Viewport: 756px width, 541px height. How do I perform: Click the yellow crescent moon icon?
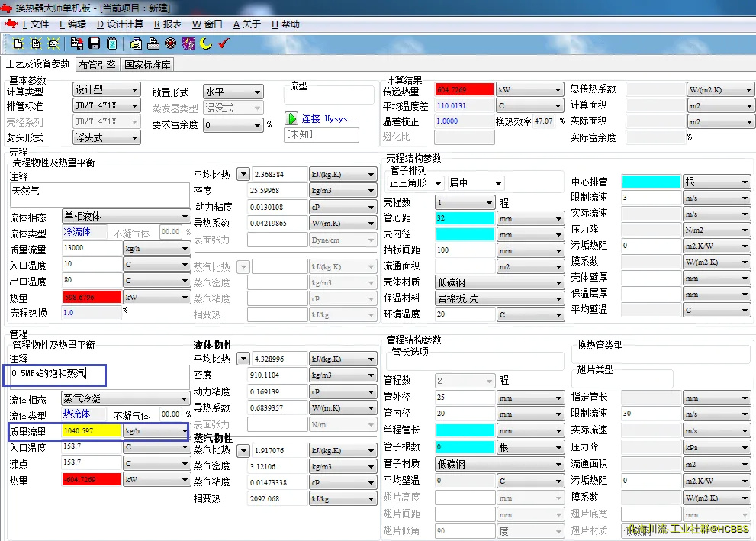(206, 44)
